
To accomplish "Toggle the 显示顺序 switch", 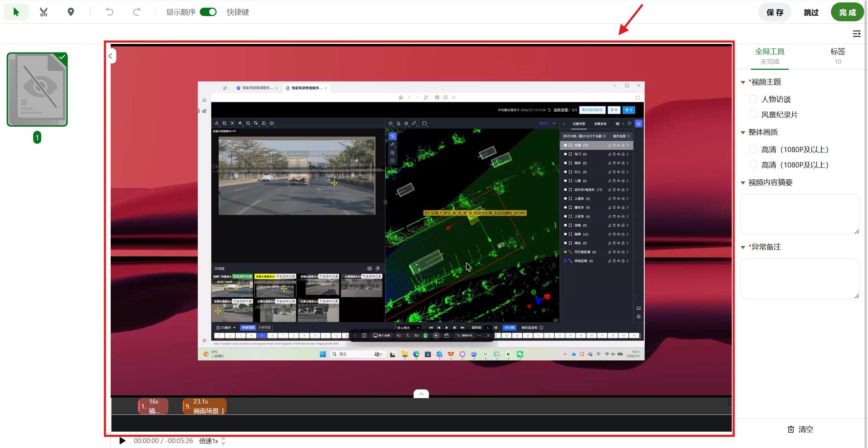I will [208, 12].
